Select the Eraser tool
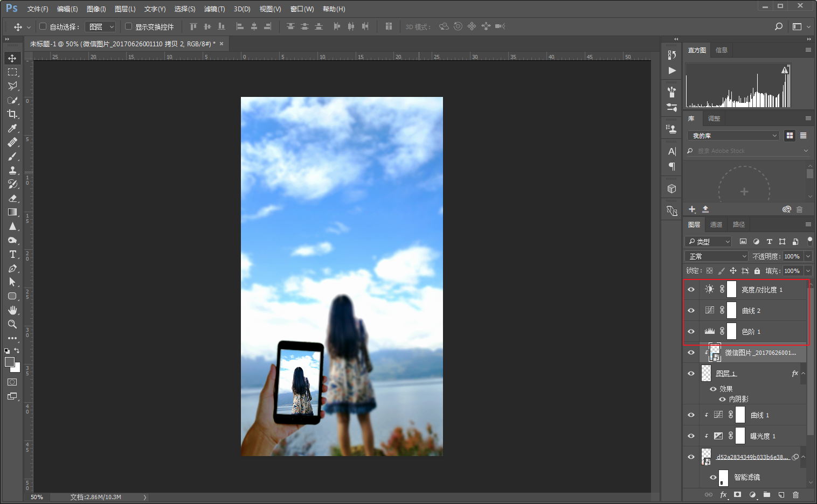817x504 pixels. tap(12, 198)
